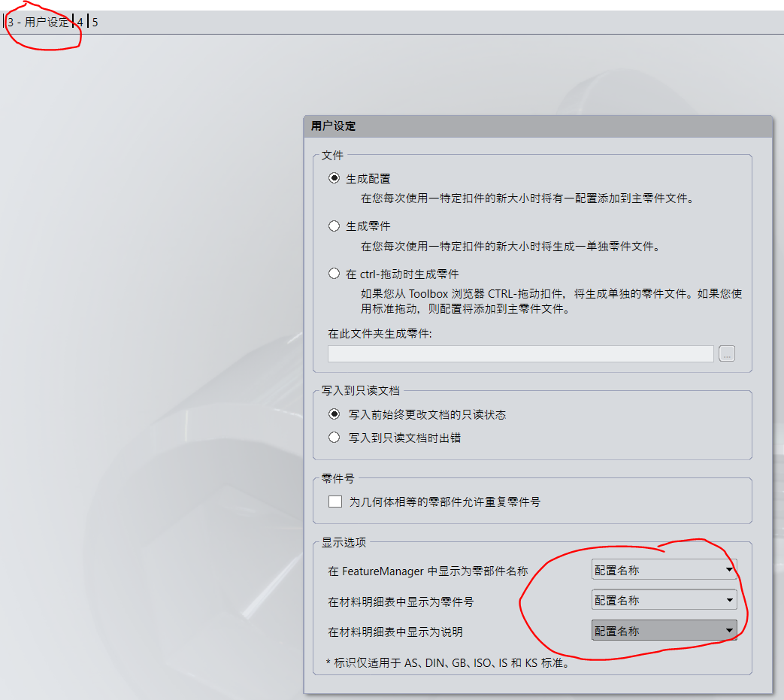Image resolution: width=784 pixels, height=700 pixels.
Task: Switch to step tab 5
Action: click(x=95, y=22)
